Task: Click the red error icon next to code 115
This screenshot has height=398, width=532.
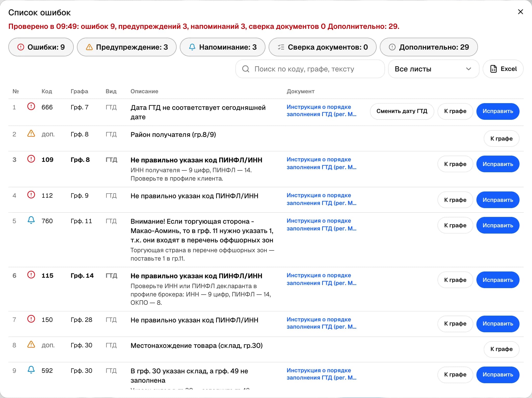Action: [31, 275]
